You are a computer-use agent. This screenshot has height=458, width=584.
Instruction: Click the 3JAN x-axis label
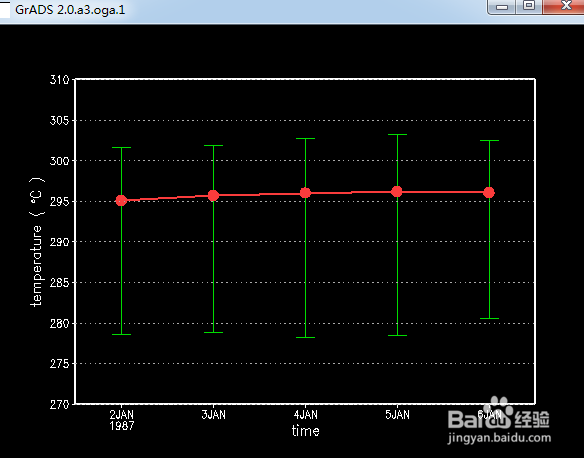213,414
